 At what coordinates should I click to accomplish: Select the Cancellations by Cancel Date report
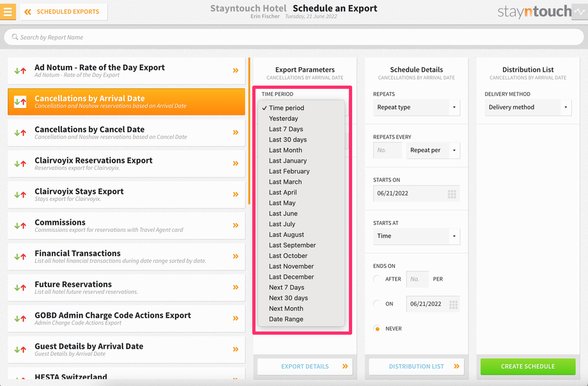click(127, 132)
